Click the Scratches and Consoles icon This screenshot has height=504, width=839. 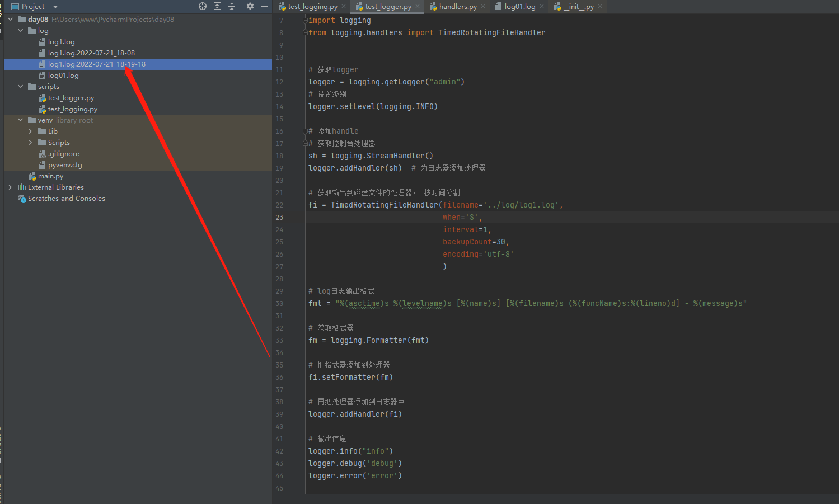click(x=22, y=199)
